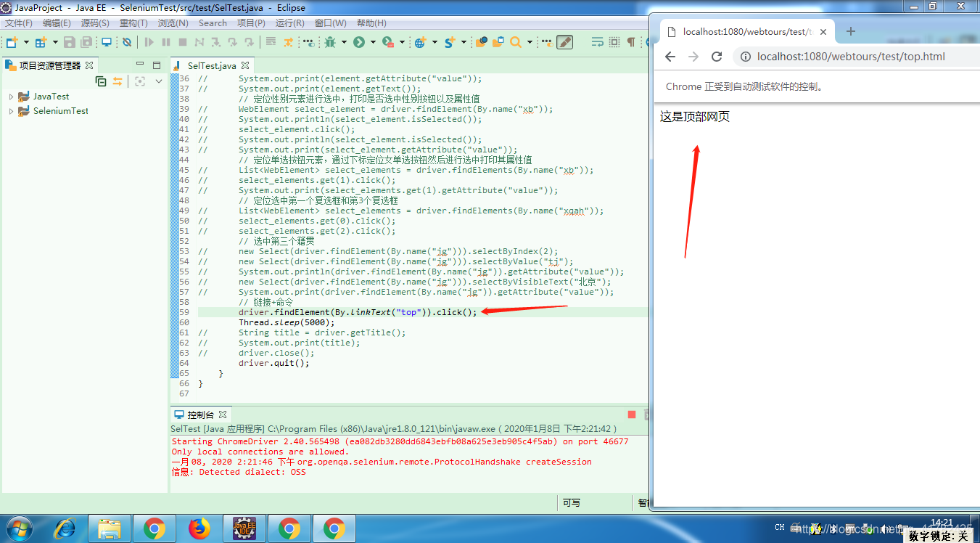Reload the page in Chrome

[717, 57]
